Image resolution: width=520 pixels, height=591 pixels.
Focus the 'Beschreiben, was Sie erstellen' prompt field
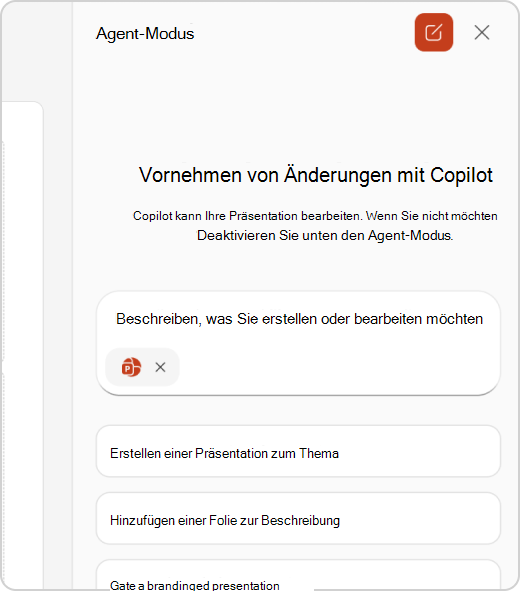pyautogui.click(x=299, y=319)
